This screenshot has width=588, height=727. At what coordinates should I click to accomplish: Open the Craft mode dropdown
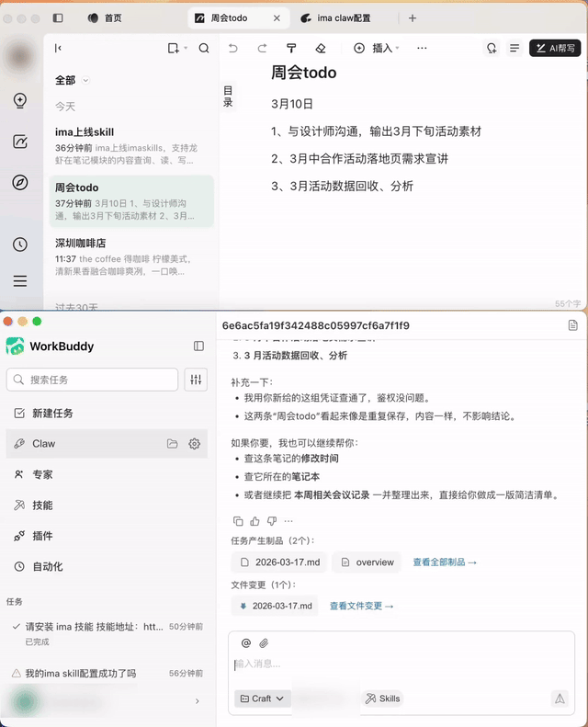tap(262, 699)
